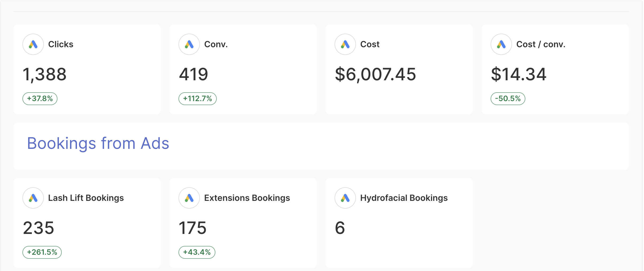
Task: Click the Google Ads icon beside Hydrofacial Bookings
Action: coord(345,198)
